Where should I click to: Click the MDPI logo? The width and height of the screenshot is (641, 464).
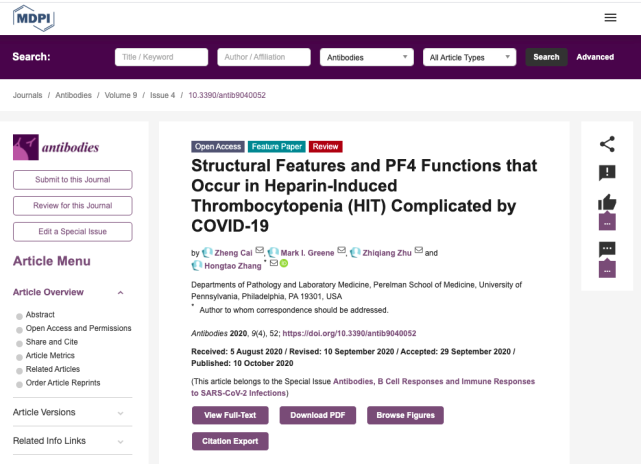pyautogui.click(x=35, y=18)
